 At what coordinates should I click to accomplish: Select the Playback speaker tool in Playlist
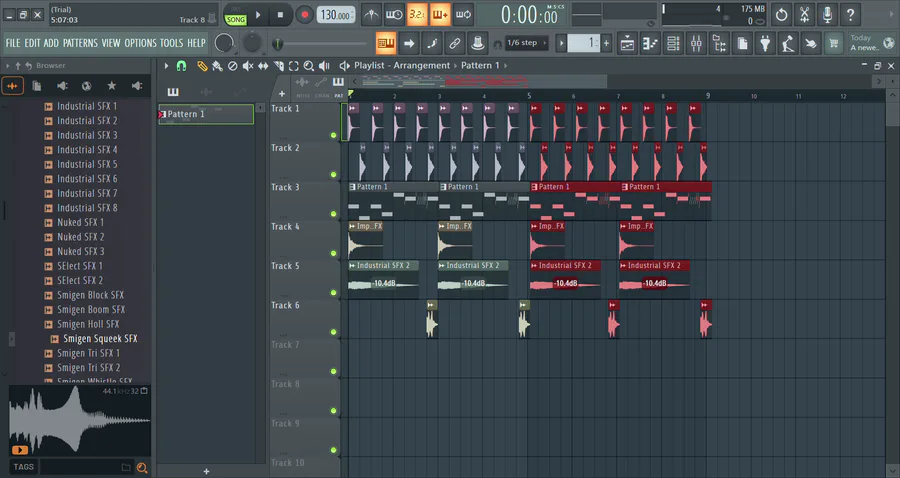pos(324,66)
